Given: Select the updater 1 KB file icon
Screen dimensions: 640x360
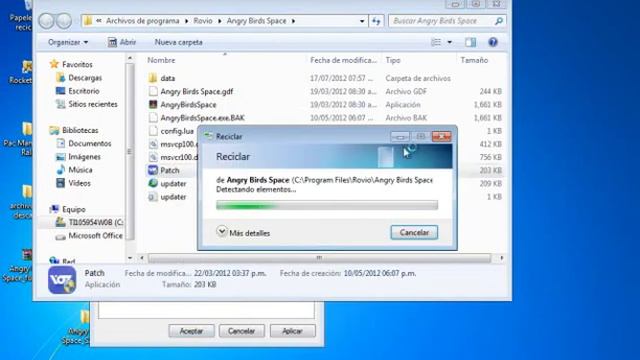Looking at the screenshot, I should coord(153,197).
